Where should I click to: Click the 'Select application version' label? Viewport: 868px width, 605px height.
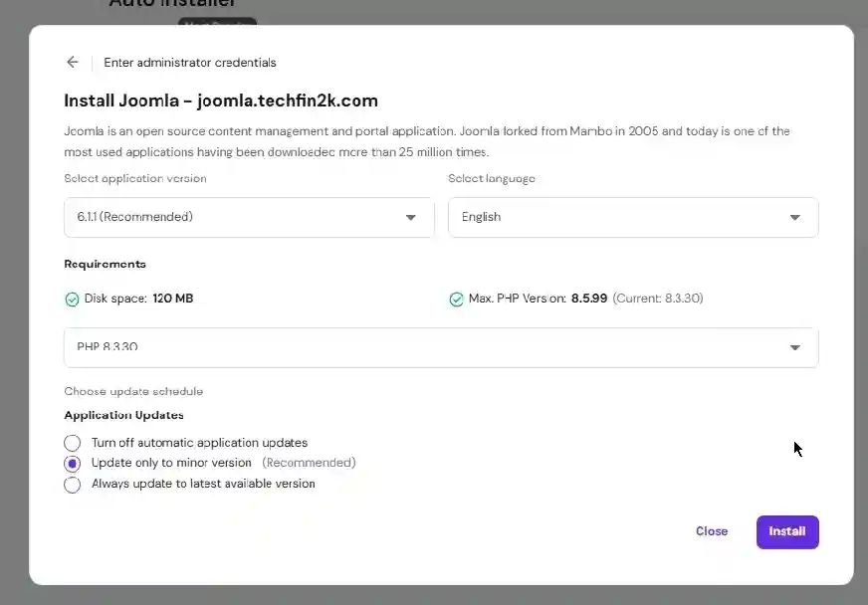coord(135,178)
